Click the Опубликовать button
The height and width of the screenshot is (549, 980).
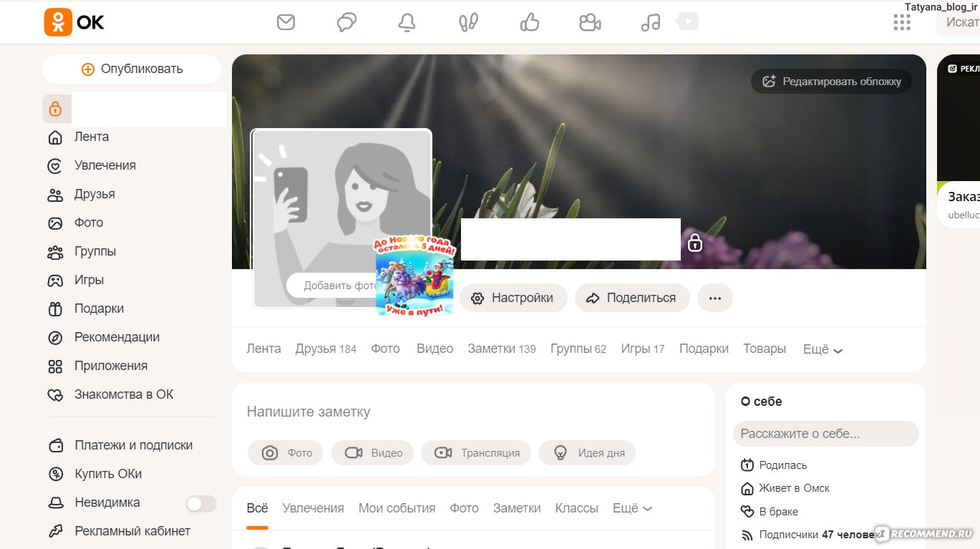pos(132,69)
